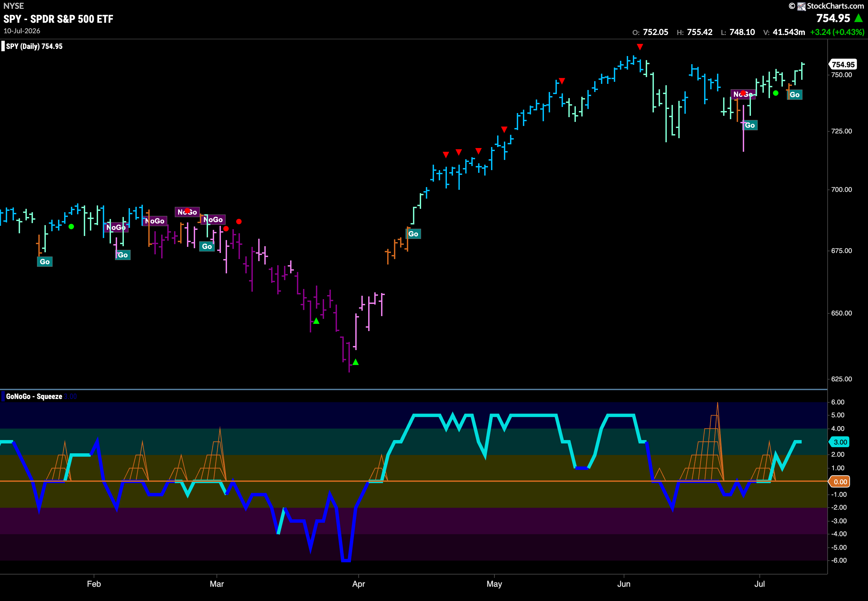This screenshot has height=601, width=868.
Task: Click the green up arrow beside 754.95
Action: pos(858,18)
